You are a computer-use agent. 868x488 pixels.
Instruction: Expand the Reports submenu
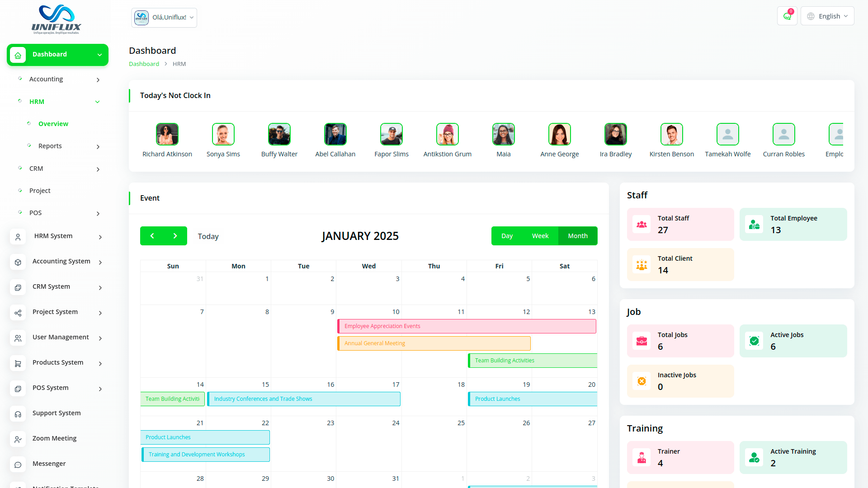tap(98, 147)
